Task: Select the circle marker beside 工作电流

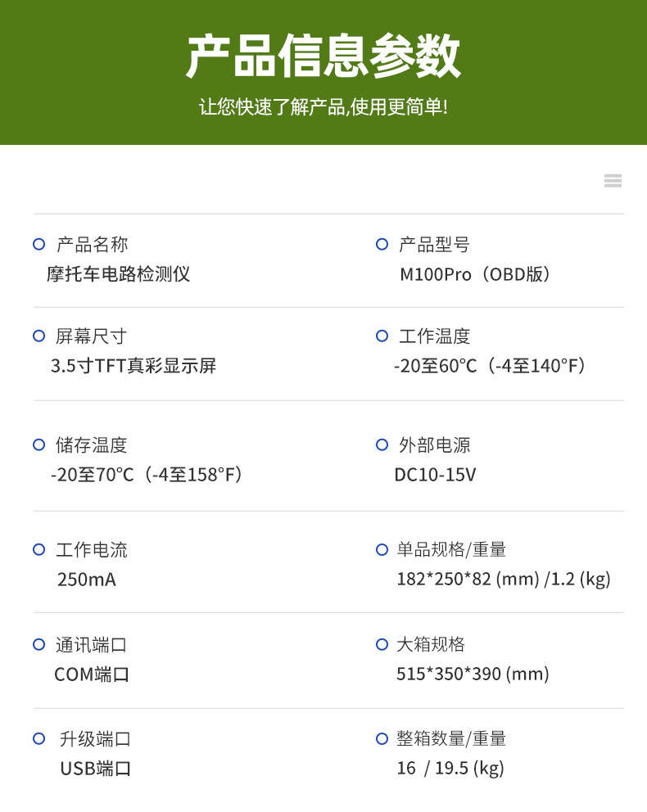Action: (38, 549)
